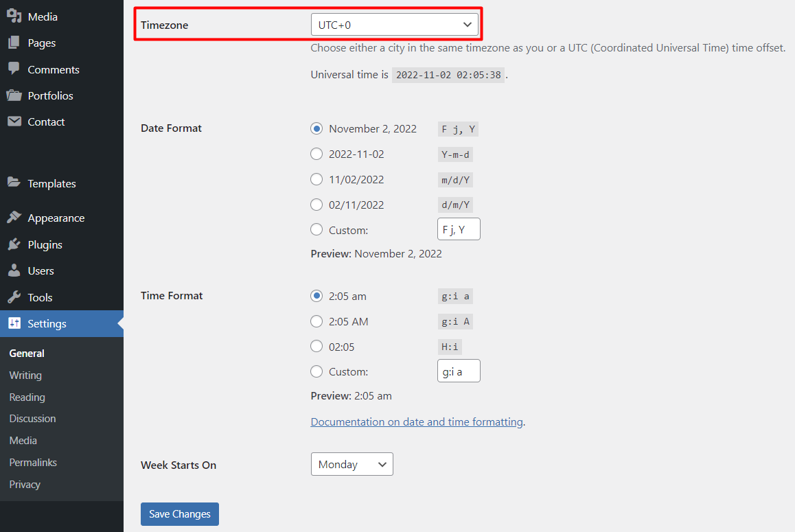Select the 2022-11-02 date format
This screenshot has width=795, height=532.
click(x=316, y=154)
